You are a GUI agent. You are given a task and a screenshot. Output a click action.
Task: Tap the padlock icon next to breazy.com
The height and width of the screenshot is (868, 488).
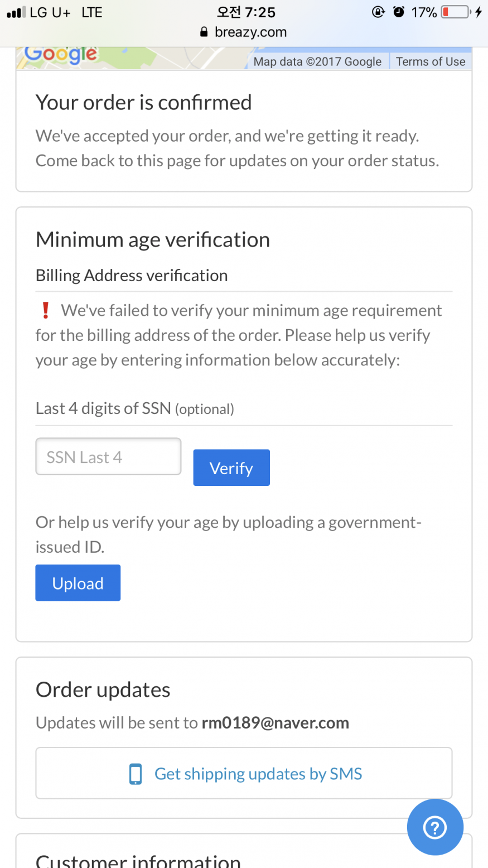point(204,32)
